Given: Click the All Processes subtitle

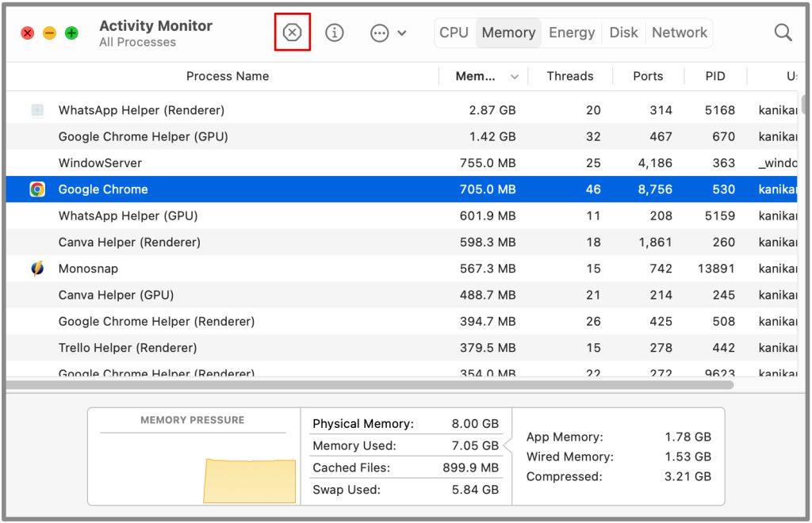Looking at the screenshot, I should tap(137, 43).
